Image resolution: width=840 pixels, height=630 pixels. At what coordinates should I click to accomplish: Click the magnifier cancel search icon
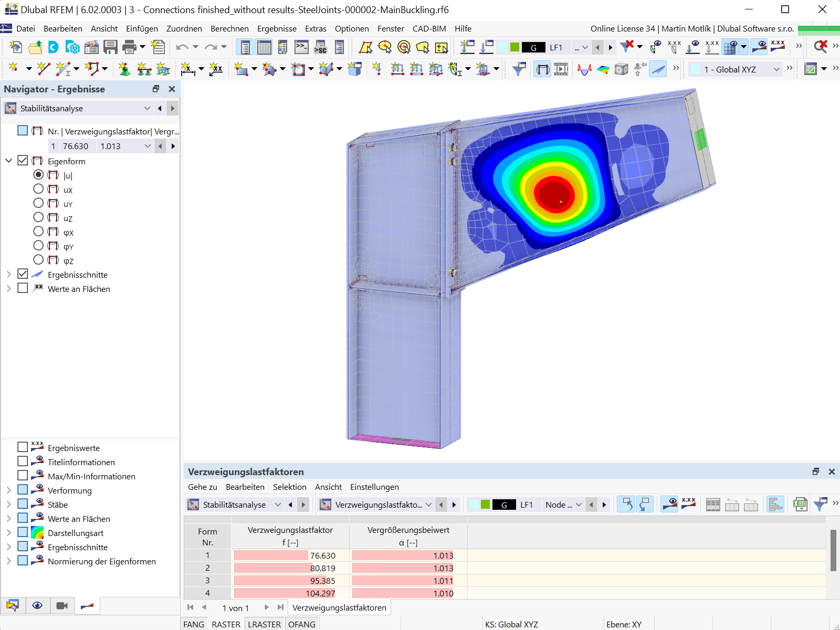click(x=820, y=47)
